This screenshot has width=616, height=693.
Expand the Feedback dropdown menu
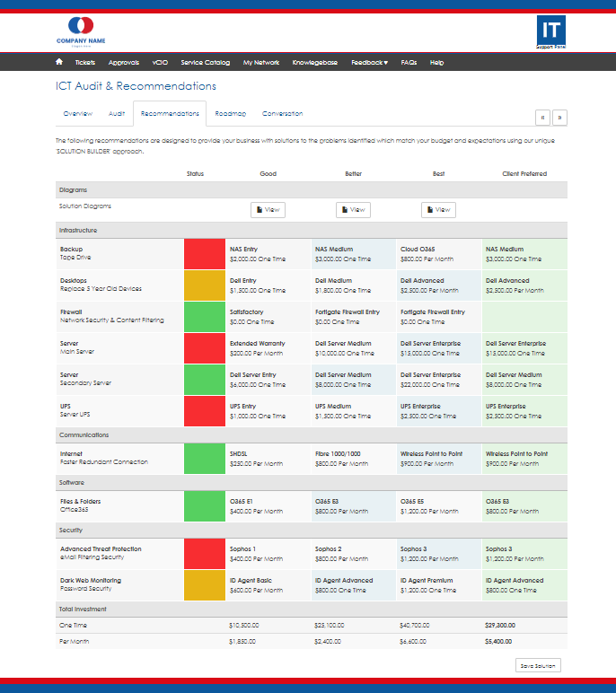point(369,63)
